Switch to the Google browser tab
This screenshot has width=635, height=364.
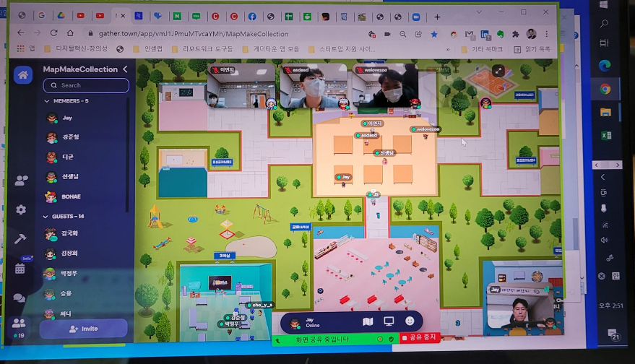tap(41, 15)
